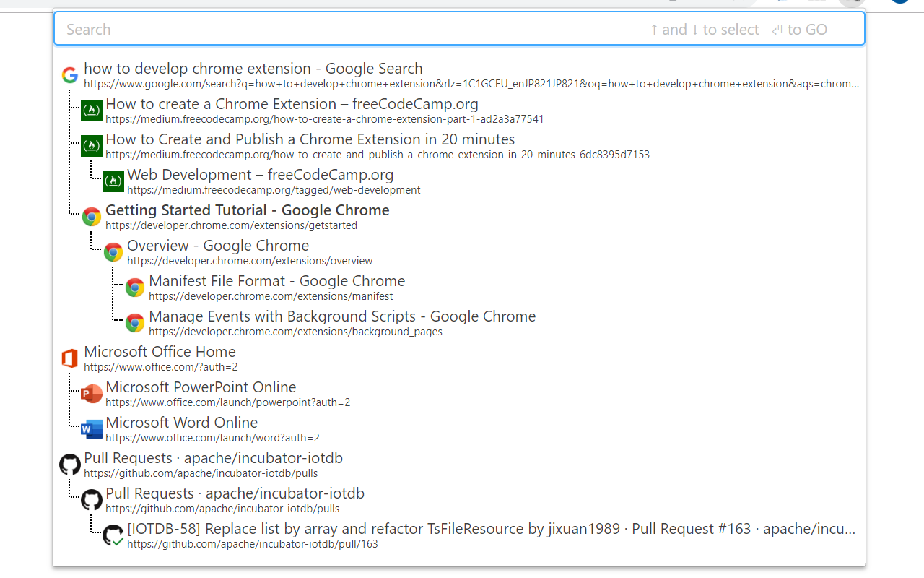Click the Word icon next to Microsoft Word Online
The image size is (924, 578).
pos(91,428)
